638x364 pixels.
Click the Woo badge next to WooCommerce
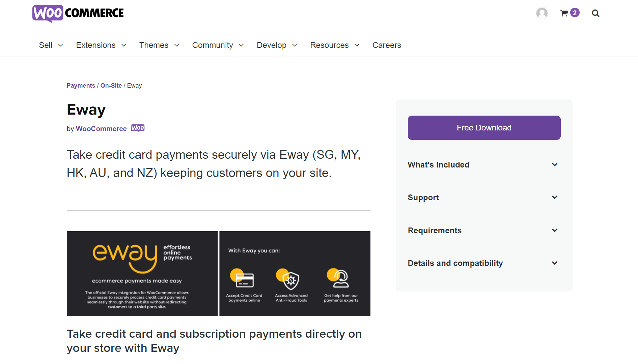(138, 128)
